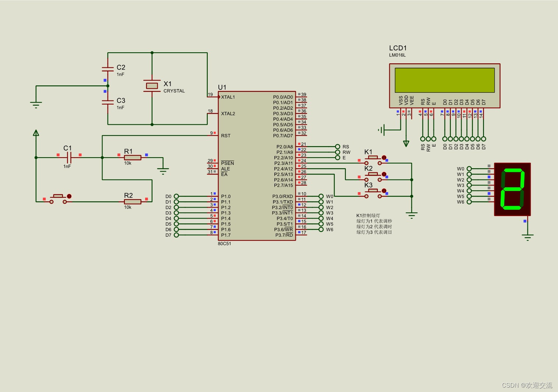Click the note text 绿灯为3 代表调日
The height and width of the screenshot is (392, 558).
click(x=374, y=232)
